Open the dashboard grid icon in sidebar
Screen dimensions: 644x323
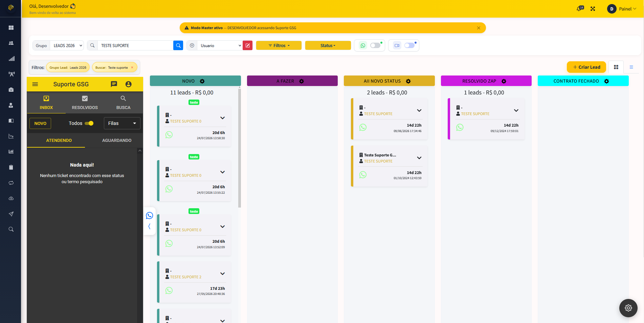[11, 27]
